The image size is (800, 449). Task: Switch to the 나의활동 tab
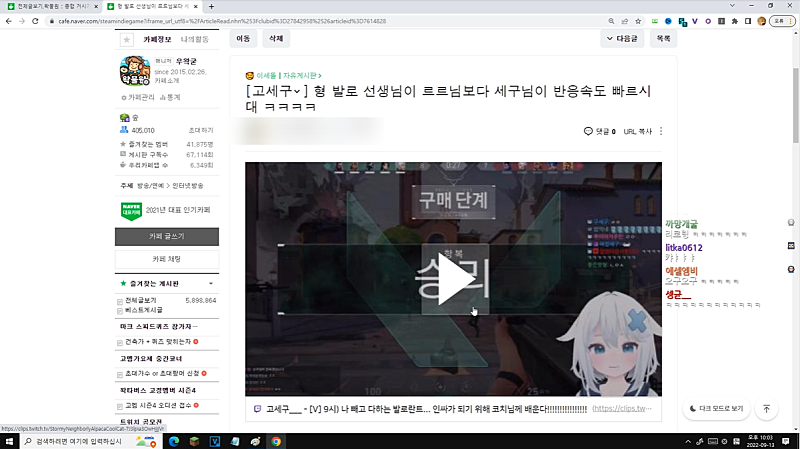tap(194, 40)
